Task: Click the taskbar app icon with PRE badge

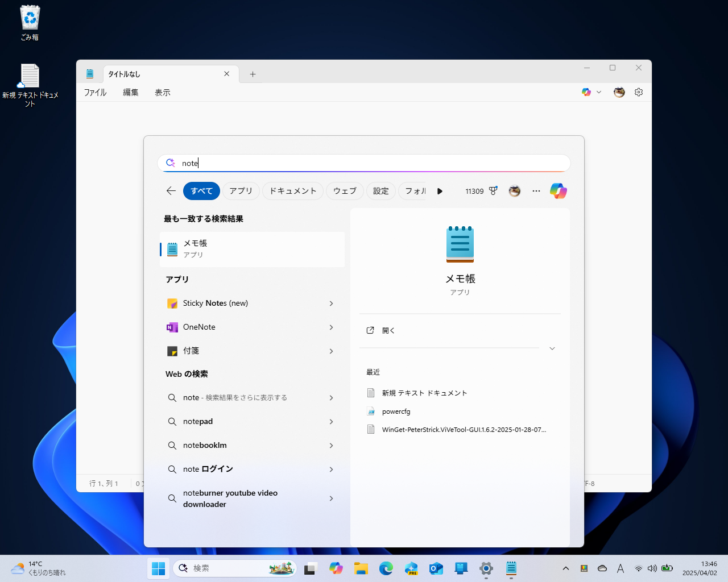Action: click(x=411, y=568)
